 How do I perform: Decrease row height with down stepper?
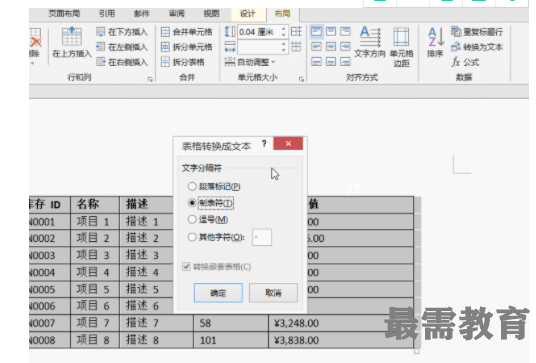283,35
